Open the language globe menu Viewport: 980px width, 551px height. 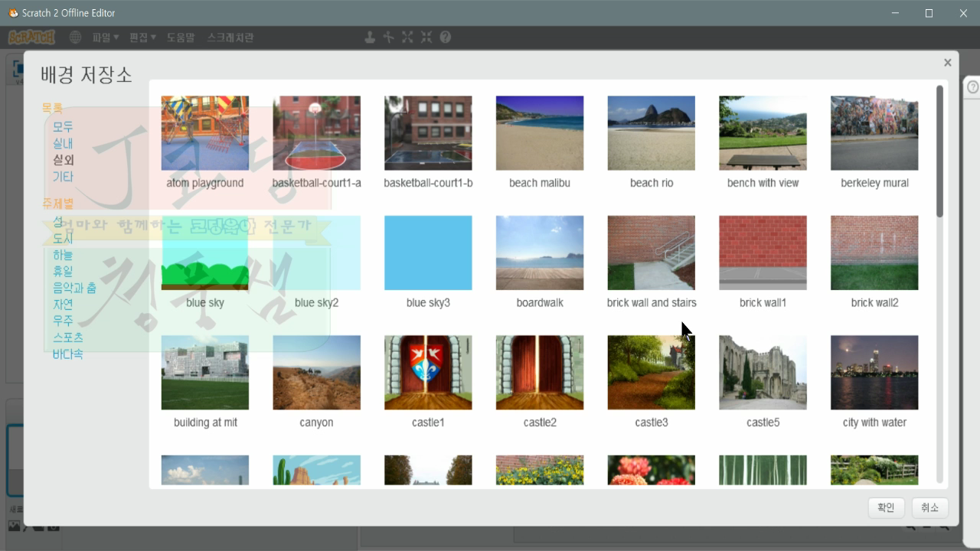pyautogui.click(x=75, y=37)
